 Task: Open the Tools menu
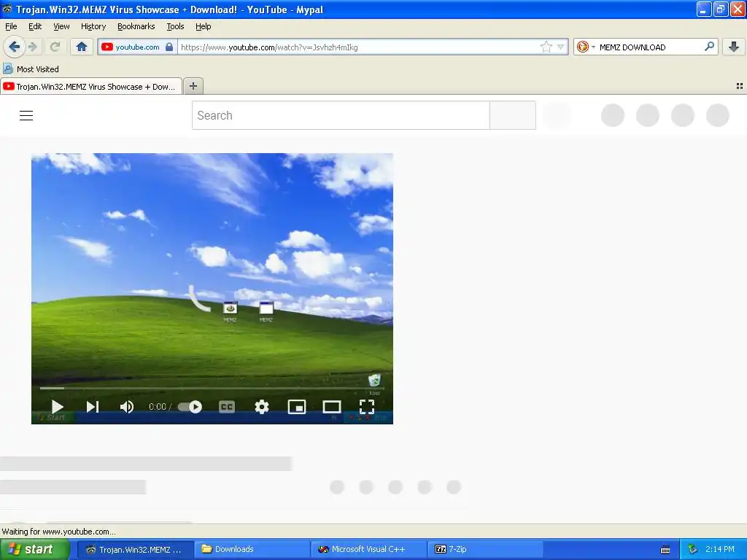coord(175,26)
